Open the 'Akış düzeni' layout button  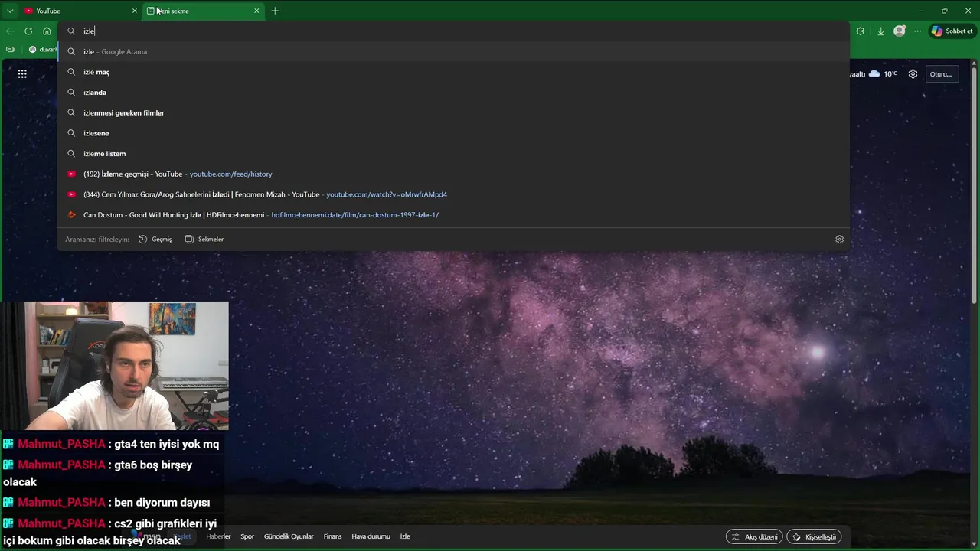(754, 536)
